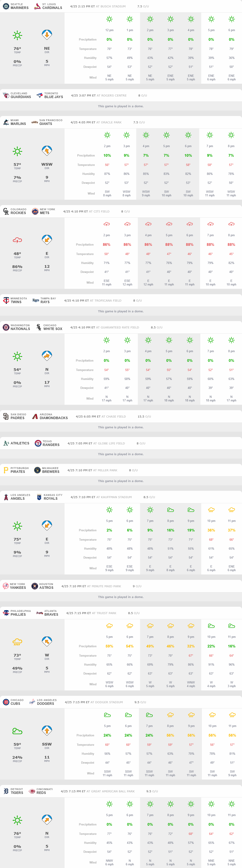This screenshot has width=242, height=868.
Task: Click the rain cloud icon above 48° temp
Action: [17, 240]
